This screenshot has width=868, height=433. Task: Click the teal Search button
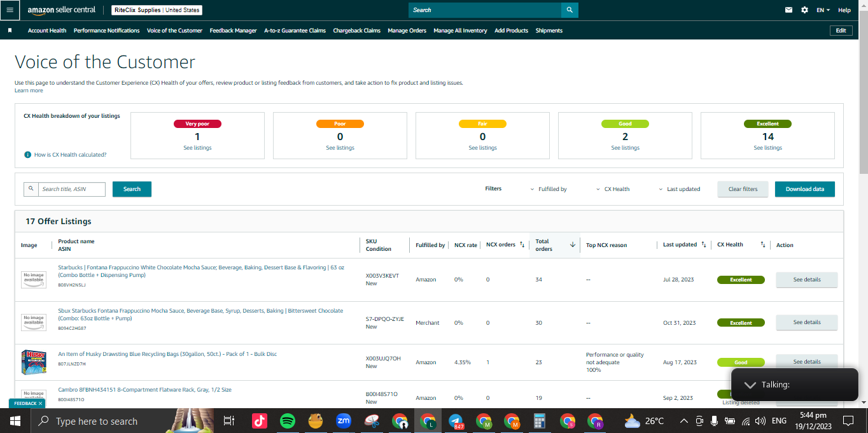click(x=132, y=189)
